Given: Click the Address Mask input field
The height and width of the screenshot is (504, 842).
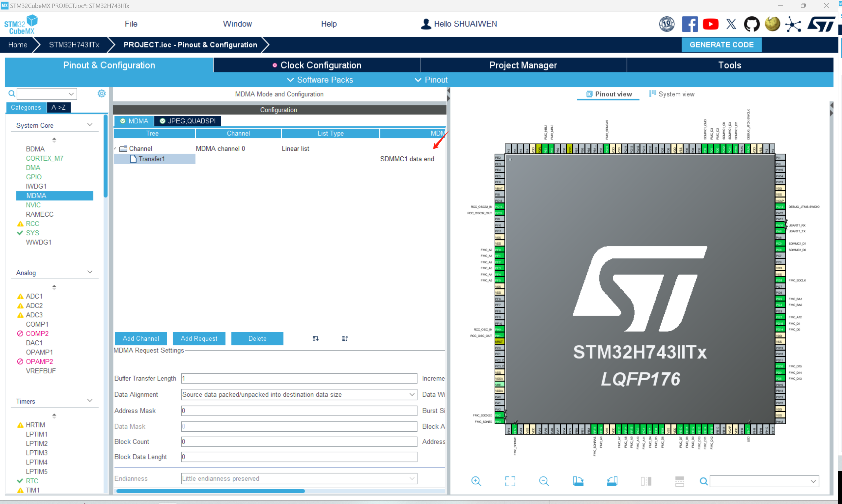Looking at the screenshot, I should point(299,411).
